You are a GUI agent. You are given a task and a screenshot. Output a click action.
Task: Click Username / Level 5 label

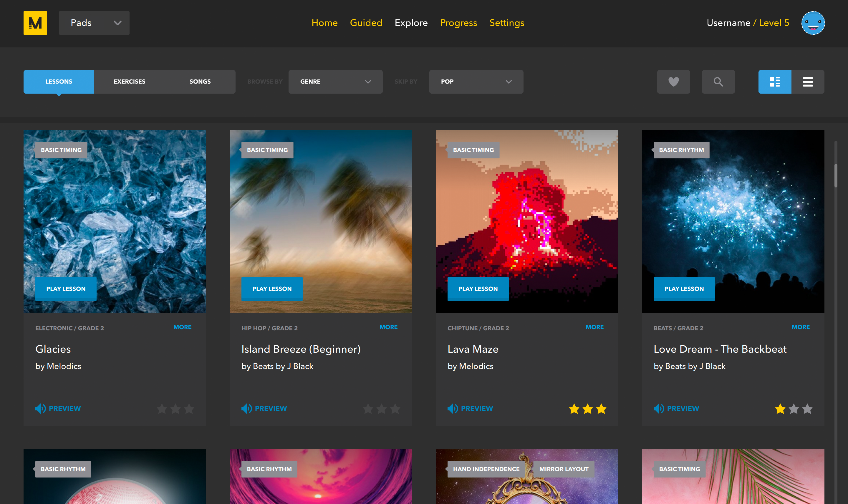coord(748,23)
